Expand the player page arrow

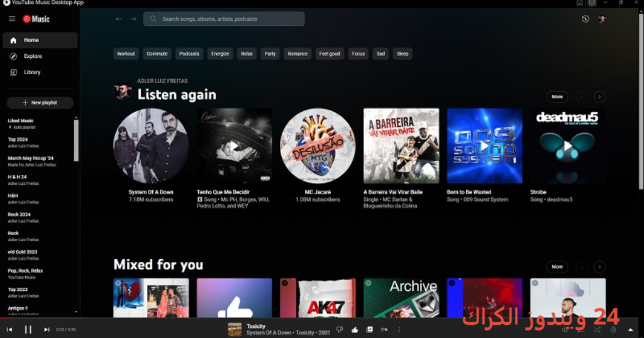tap(630, 329)
